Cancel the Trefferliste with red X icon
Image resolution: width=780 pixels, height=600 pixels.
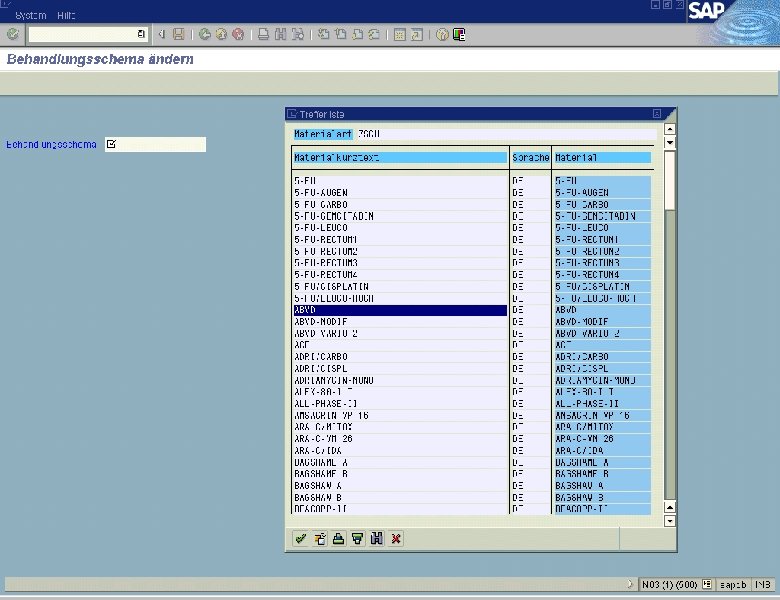(396, 538)
